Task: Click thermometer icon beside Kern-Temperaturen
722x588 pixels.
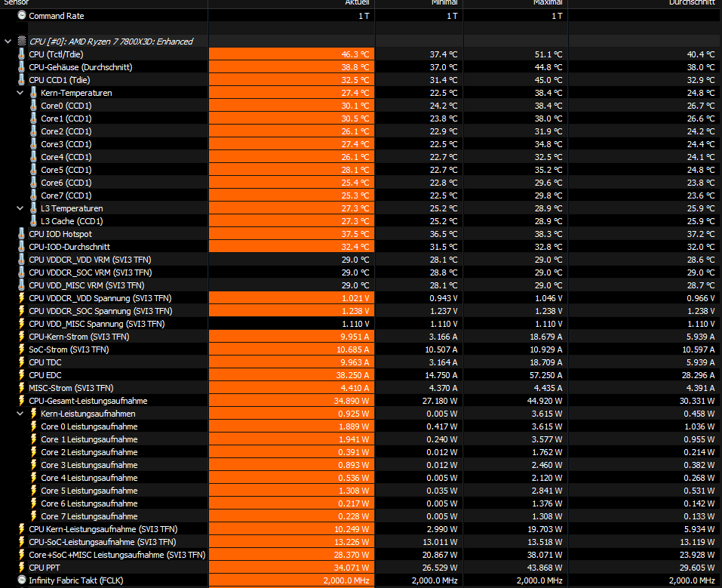Action: 34,93
